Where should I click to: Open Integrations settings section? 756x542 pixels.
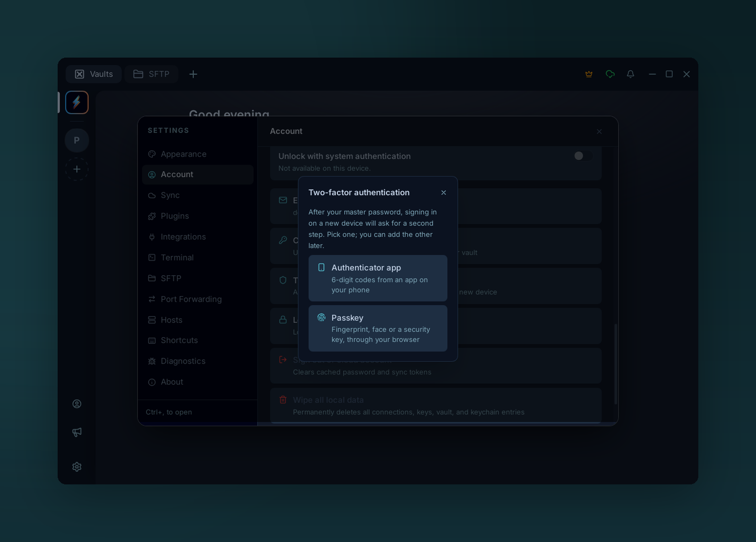tap(198, 237)
